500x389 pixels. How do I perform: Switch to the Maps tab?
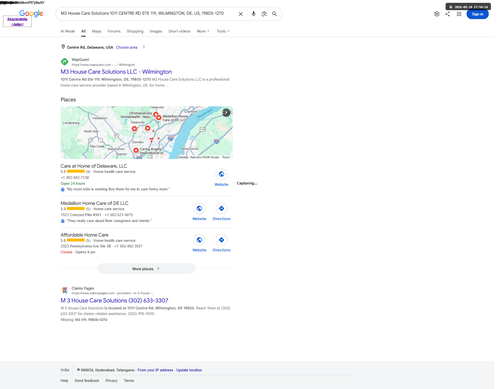pyautogui.click(x=97, y=31)
